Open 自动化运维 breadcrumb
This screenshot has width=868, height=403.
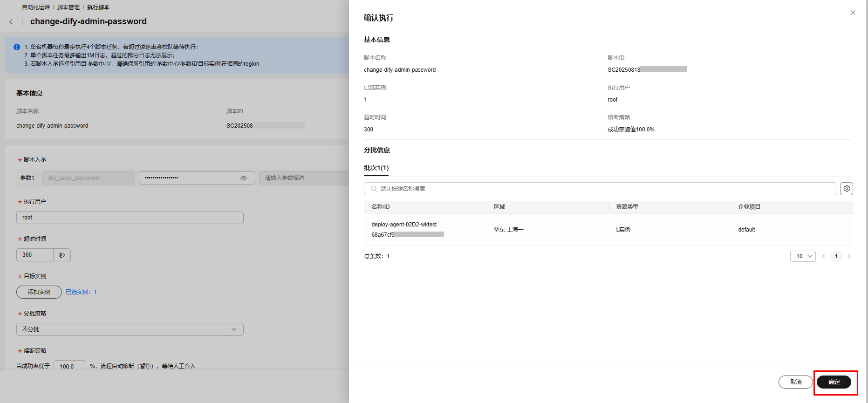(36, 7)
